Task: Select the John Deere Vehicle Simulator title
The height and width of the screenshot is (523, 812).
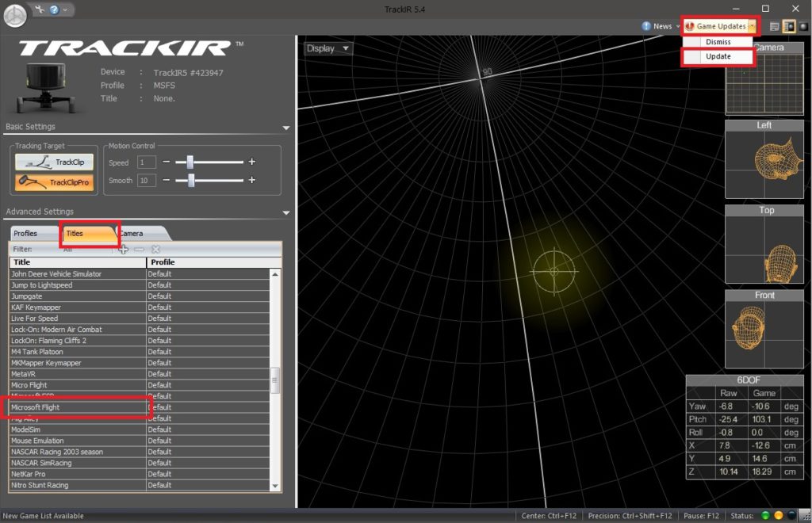Action: pyautogui.click(x=78, y=274)
